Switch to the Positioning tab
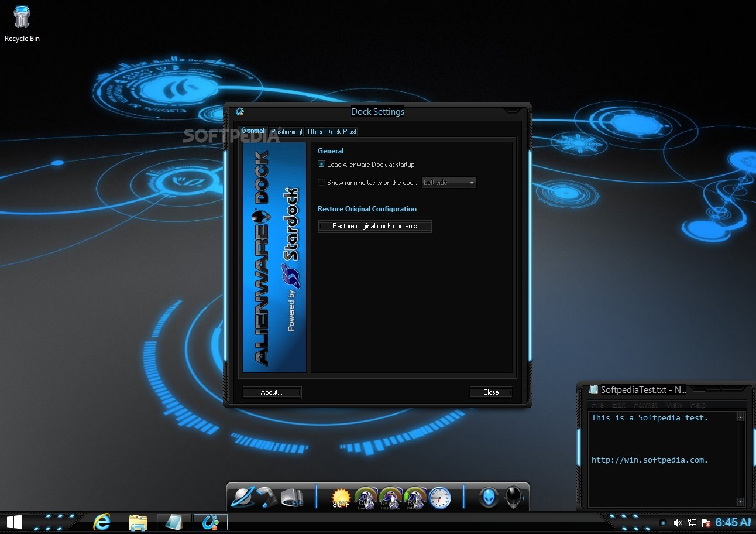 (286, 132)
